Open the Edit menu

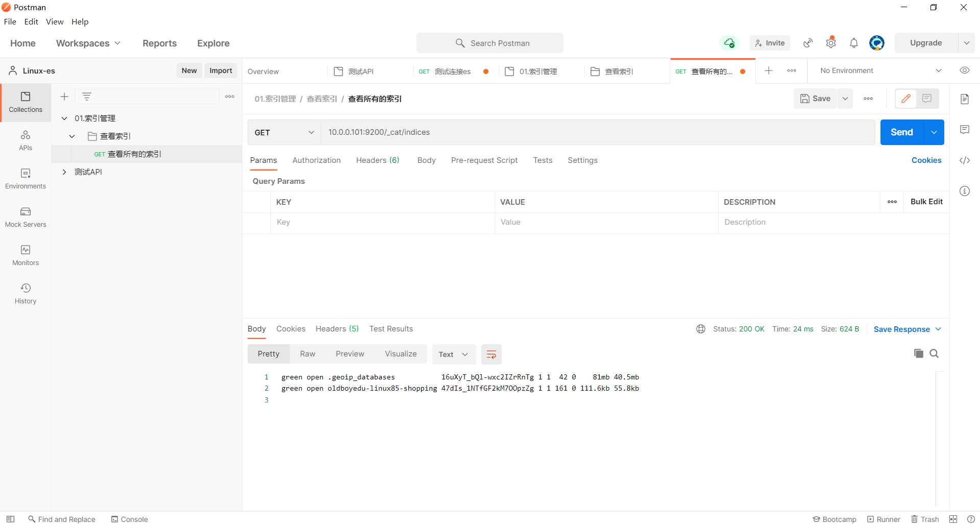click(x=31, y=21)
